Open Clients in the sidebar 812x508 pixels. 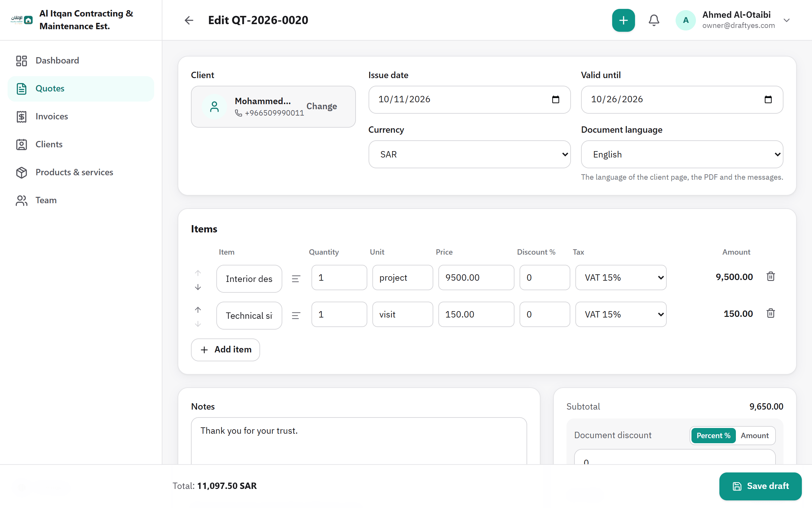[x=81, y=144]
